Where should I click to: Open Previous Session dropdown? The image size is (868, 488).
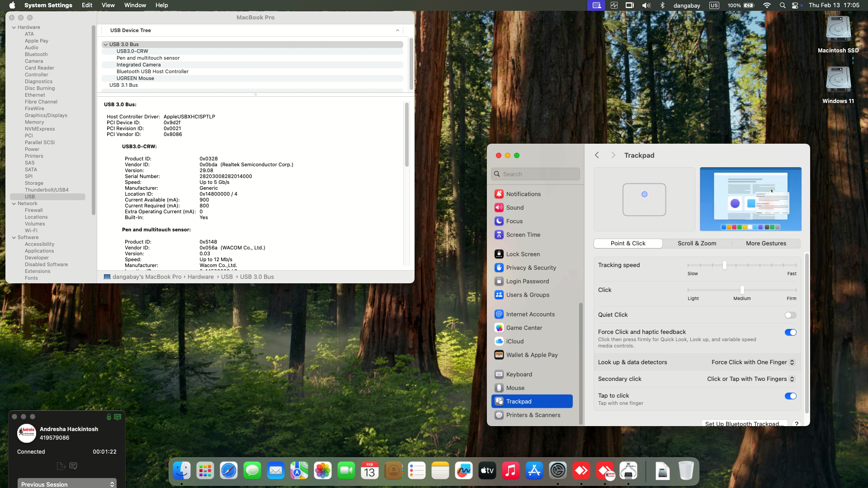point(67,483)
